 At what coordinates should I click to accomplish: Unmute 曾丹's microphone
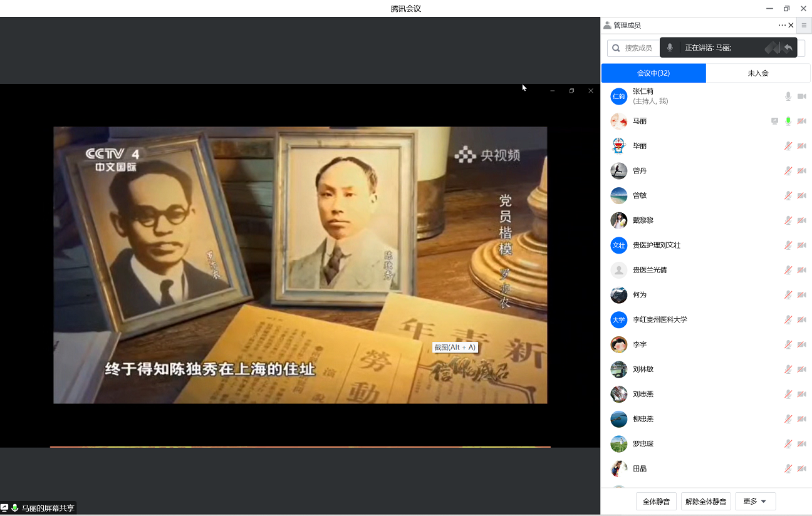coord(788,171)
